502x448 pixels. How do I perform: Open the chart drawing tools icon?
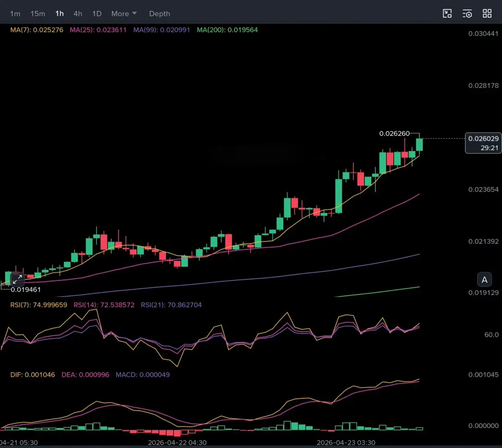click(447, 13)
